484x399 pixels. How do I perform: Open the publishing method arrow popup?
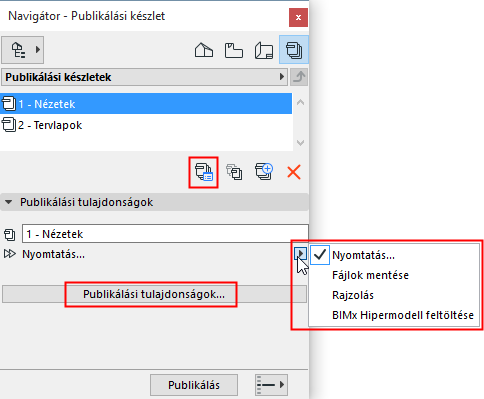tap(300, 254)
